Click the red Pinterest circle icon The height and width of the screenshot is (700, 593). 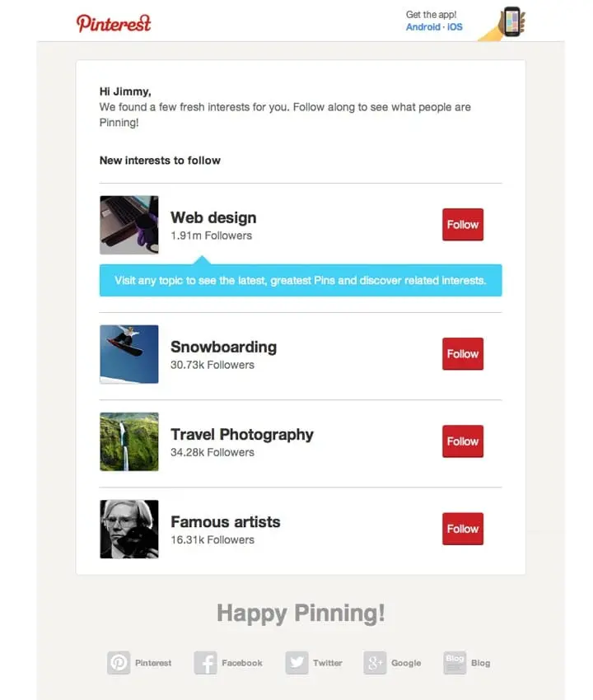coord(119,662)
